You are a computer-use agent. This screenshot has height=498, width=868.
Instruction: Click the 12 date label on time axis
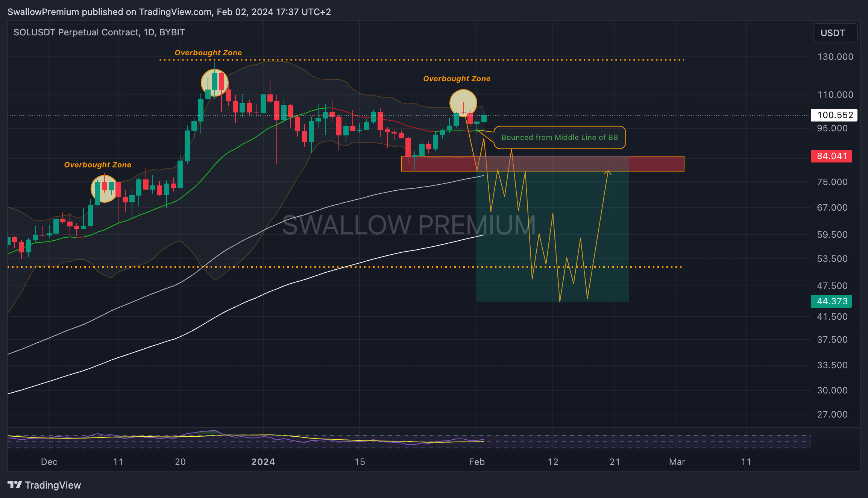tap(553, 462)
